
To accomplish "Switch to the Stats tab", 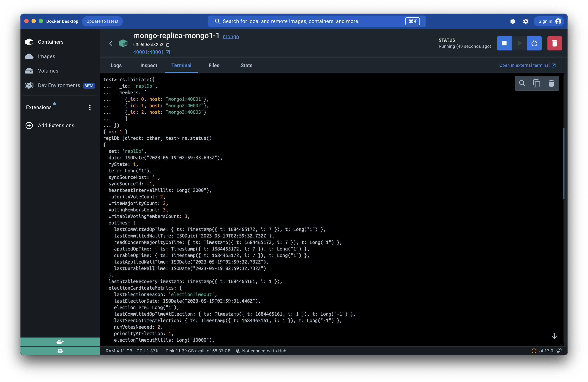I will (247, 65).
